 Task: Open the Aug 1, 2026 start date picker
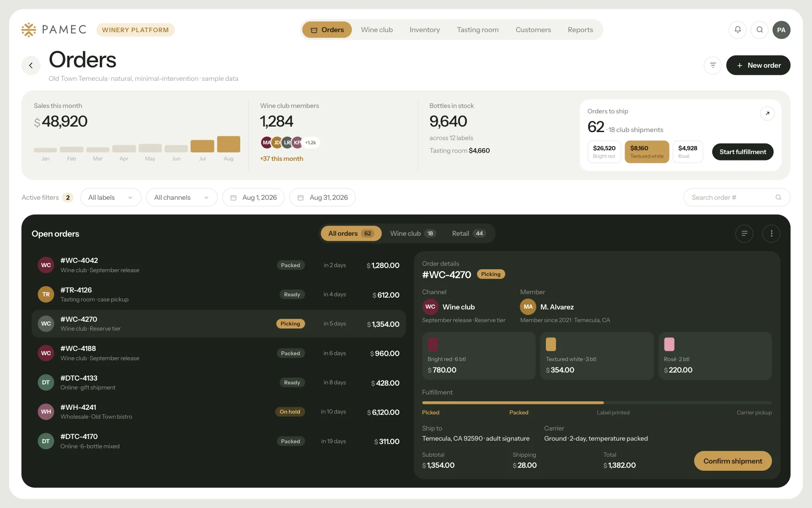[253, 197]
